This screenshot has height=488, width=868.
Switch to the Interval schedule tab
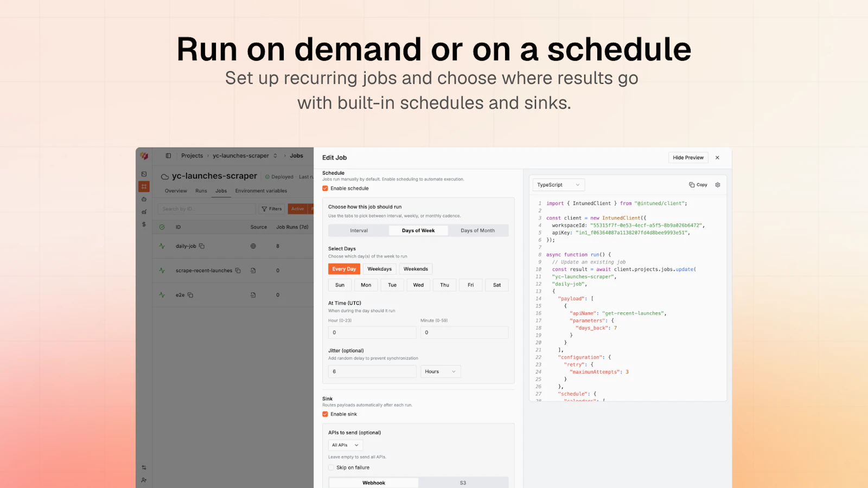coord(359,230)
